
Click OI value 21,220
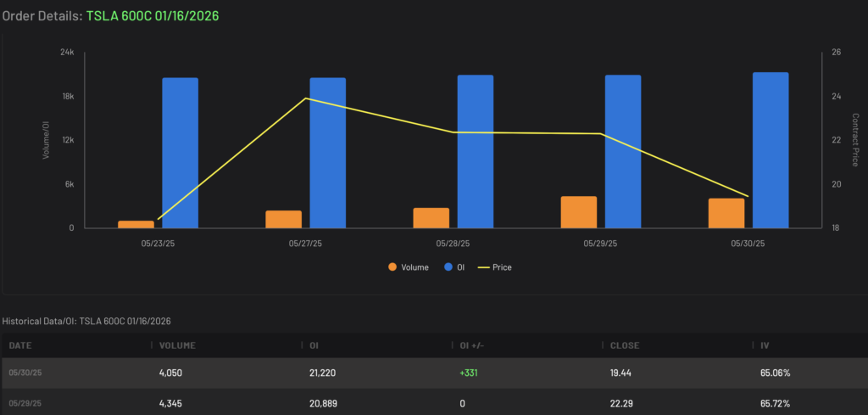[x=322, y=373]
